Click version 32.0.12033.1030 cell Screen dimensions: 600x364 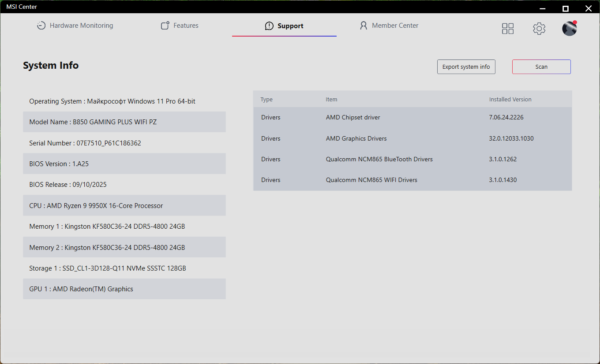tap(511, 138)
